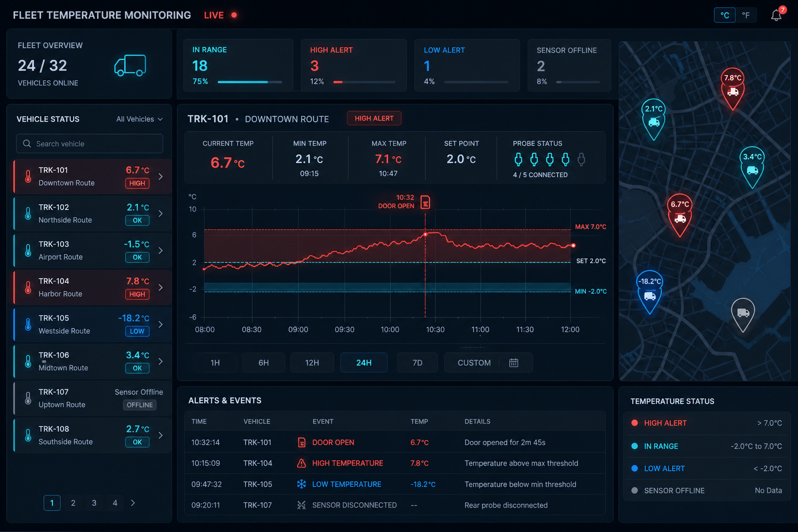Select the 1H time range tab
798x532 pixels.
point(215,363)
